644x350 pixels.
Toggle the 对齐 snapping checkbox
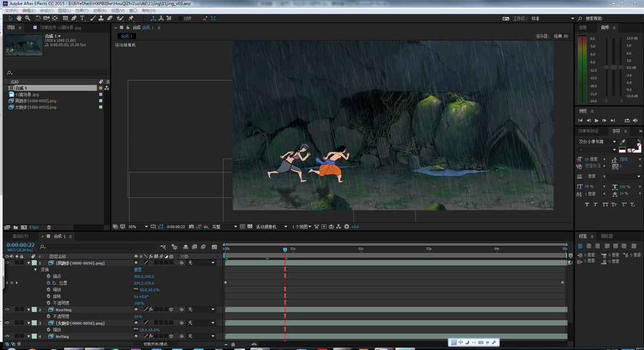180,19
